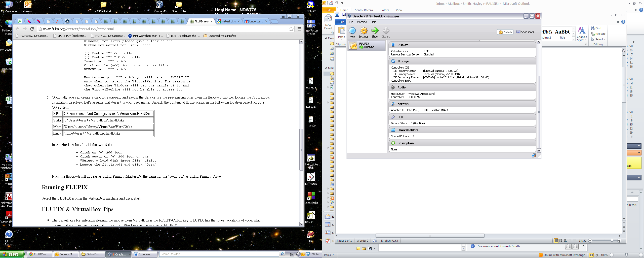Open MOP105G.PDF bookmark in Chrome
This screenshot has height=258, width=644.
coord(32,36)
